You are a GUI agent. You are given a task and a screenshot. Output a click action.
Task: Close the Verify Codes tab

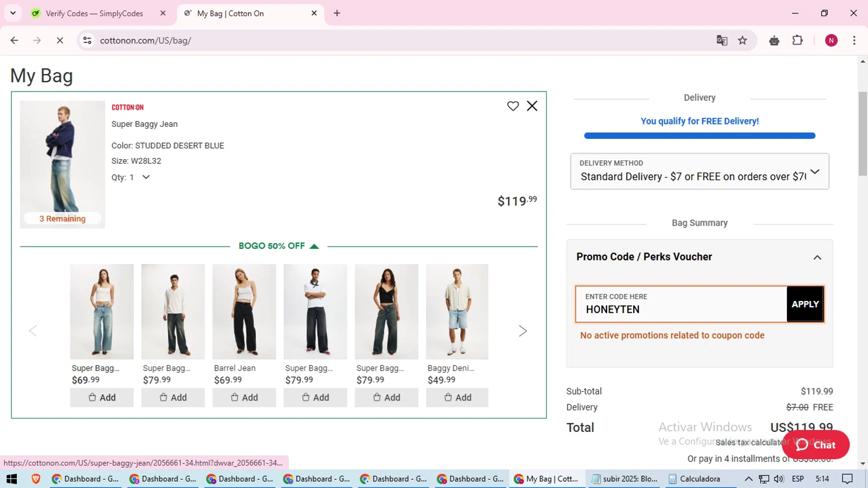pos(163,13)
